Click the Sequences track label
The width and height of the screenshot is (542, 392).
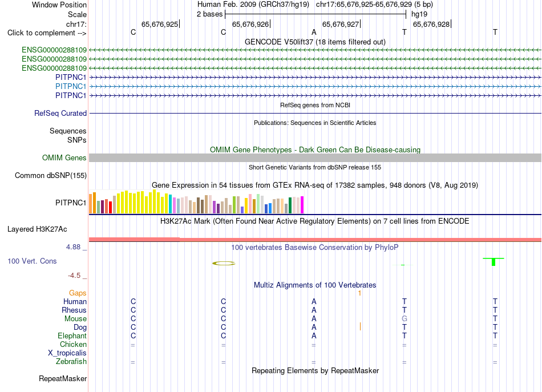tap(68, 131)
